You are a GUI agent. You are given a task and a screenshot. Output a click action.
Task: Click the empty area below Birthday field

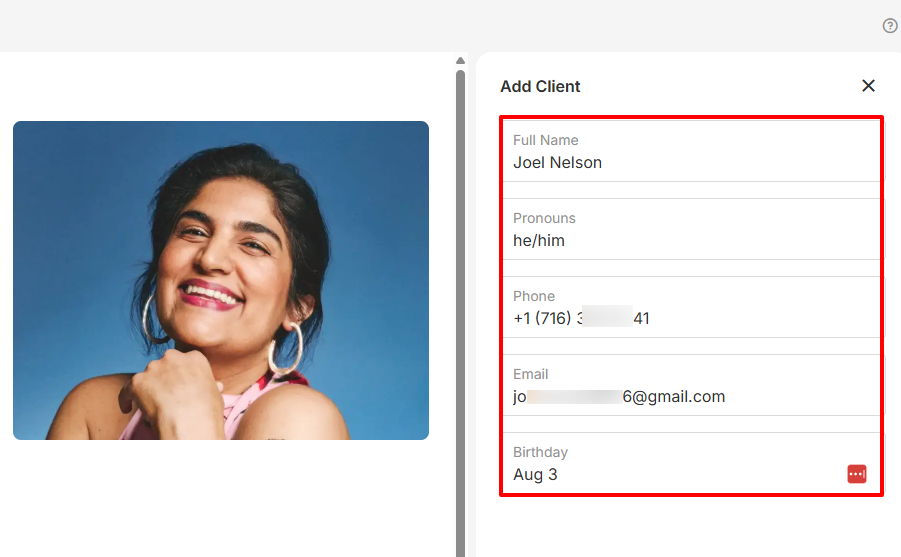click(x=690, y=525)
